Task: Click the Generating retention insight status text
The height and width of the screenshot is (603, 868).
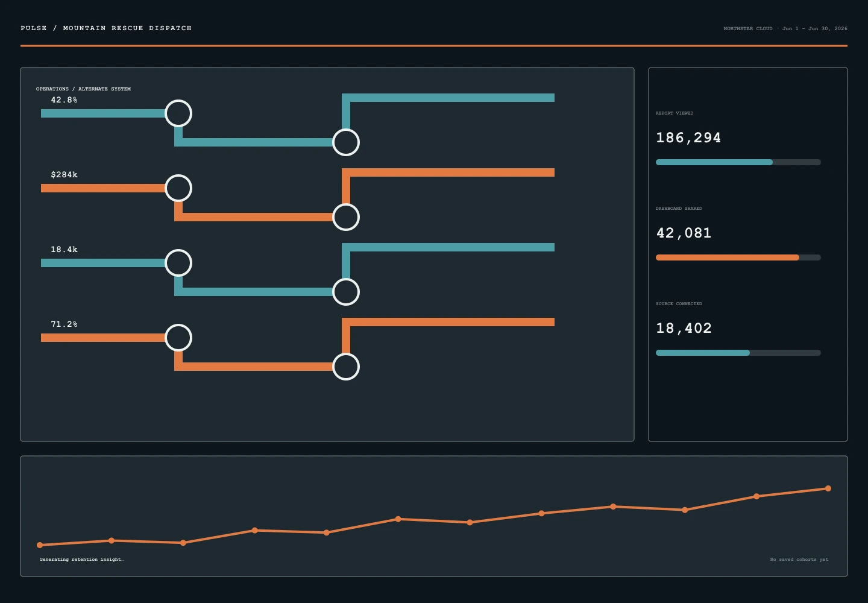Action: (81, 560)
